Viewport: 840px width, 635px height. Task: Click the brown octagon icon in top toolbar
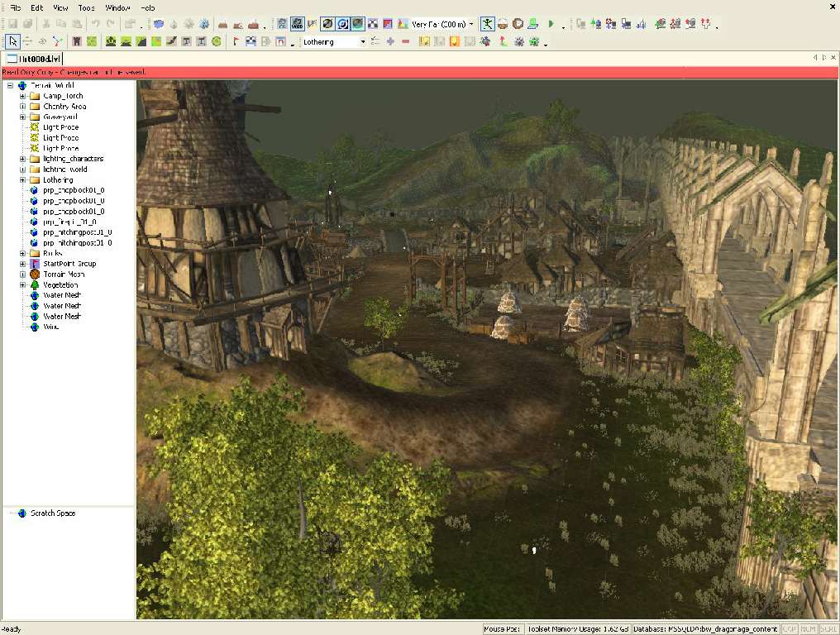point(518,24)
